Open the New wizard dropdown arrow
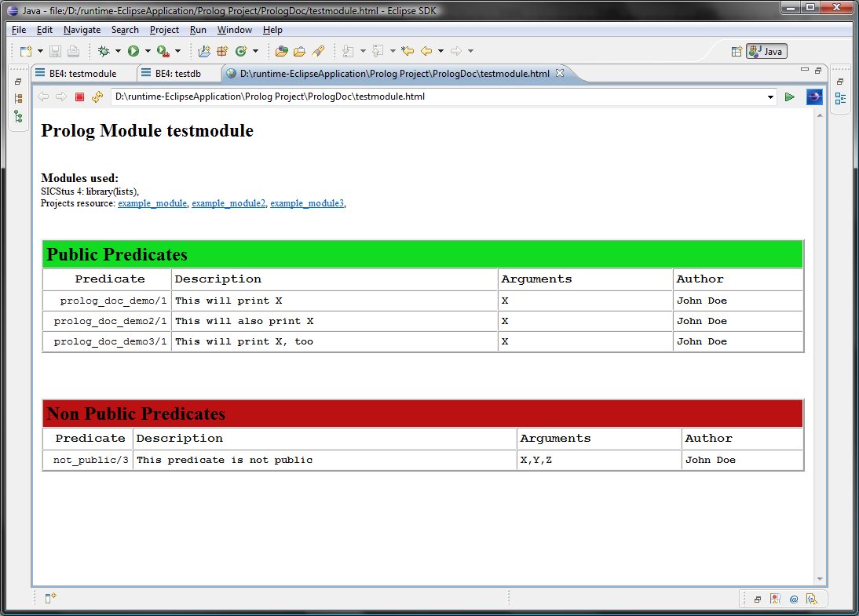This screenshot has width=859, height=616. pos(40,51)
